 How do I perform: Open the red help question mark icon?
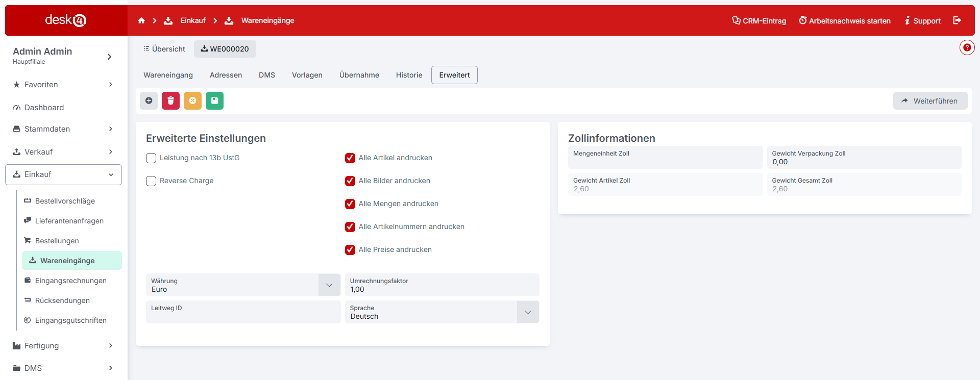point(967,47)
